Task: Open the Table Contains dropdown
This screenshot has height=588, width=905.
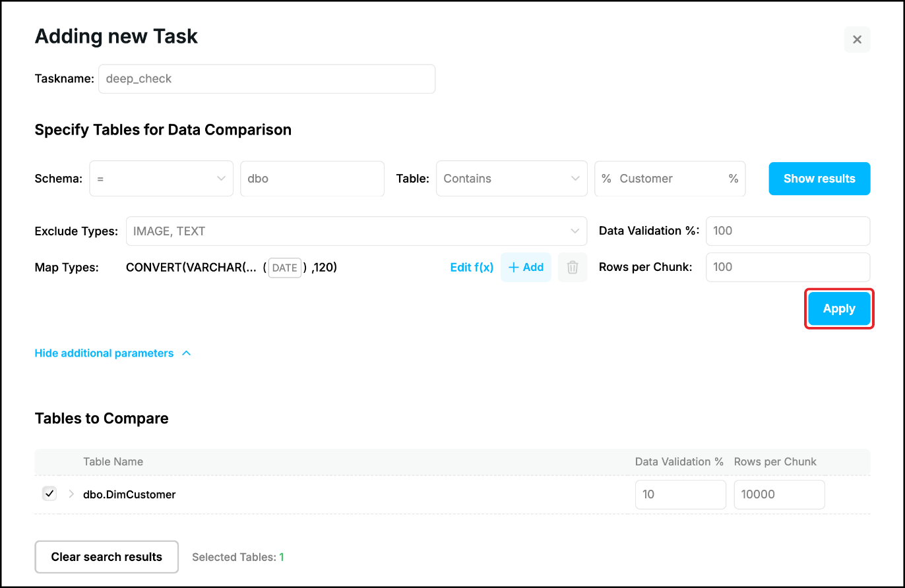Action: point(512,179)
